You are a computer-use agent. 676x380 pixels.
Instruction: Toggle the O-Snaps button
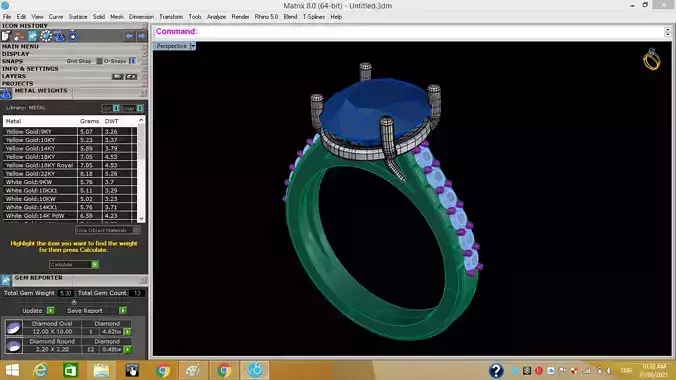(x=132, y=61)
